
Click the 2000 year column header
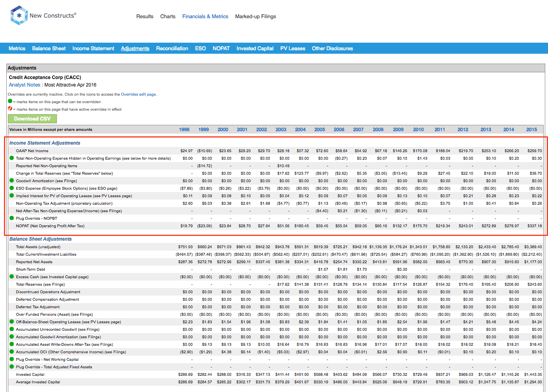click(223, 130)
